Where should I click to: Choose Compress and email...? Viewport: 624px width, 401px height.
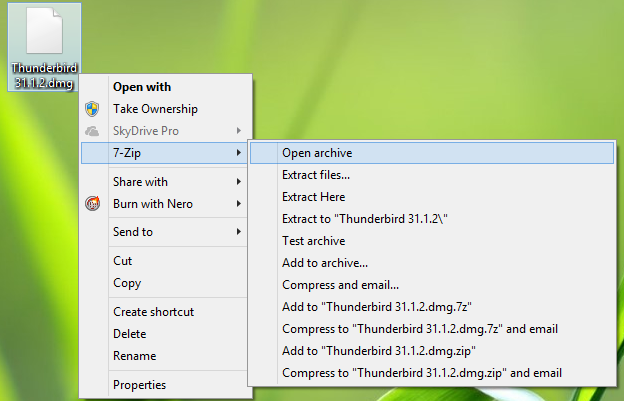tap(340, 285)
